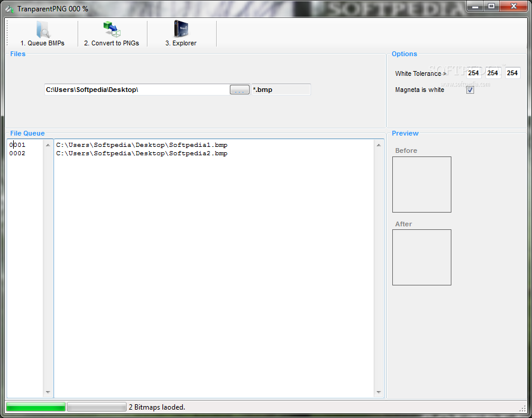Click the '2 Bitmaps laoded.' status text
The height and width of the screenshot is (418, 532).
pos(157,407)
